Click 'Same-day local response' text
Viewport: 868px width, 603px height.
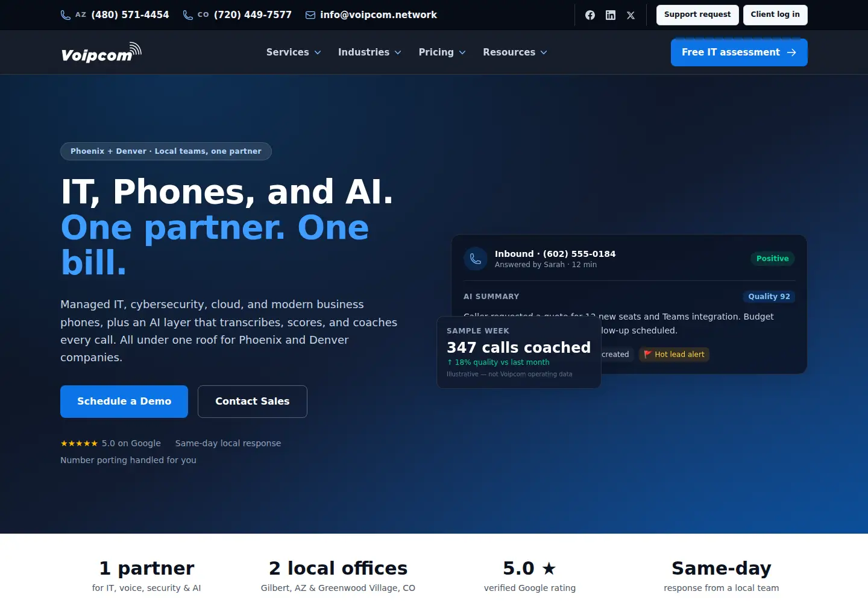coord(228,443)
